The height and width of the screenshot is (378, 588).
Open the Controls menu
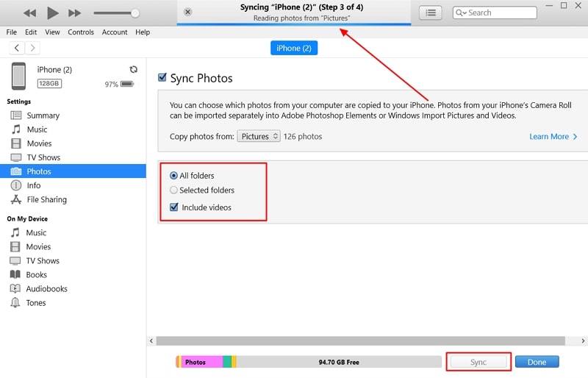click(x=81, y=32)
